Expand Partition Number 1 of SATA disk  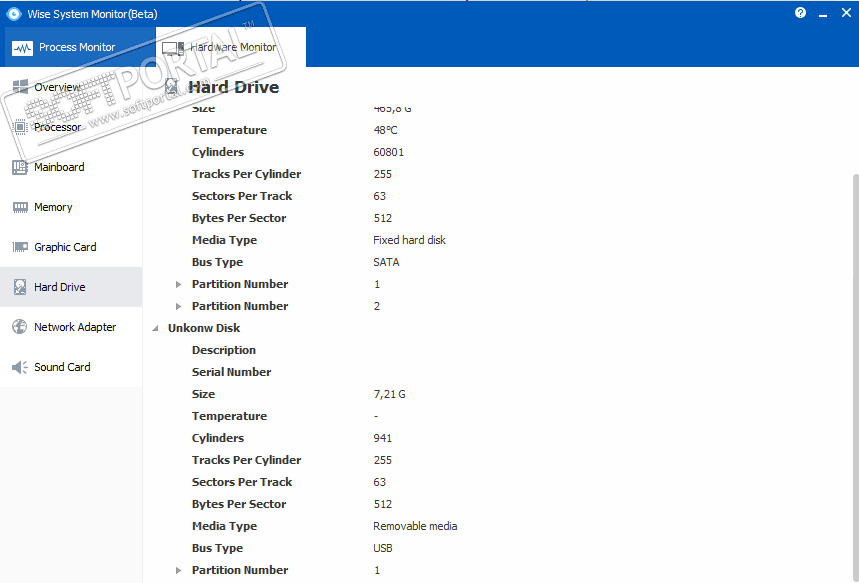[178, 284]
